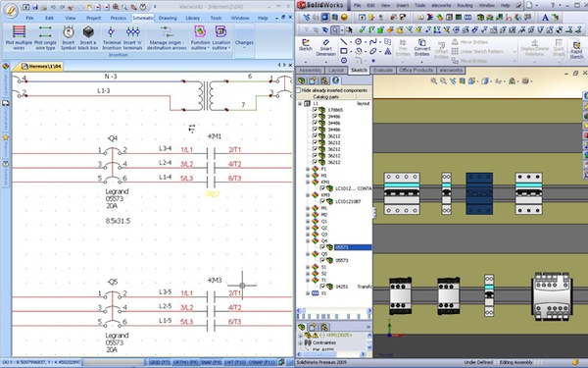Toggle Hide already inserted components checkbox

tap(299, 90)
